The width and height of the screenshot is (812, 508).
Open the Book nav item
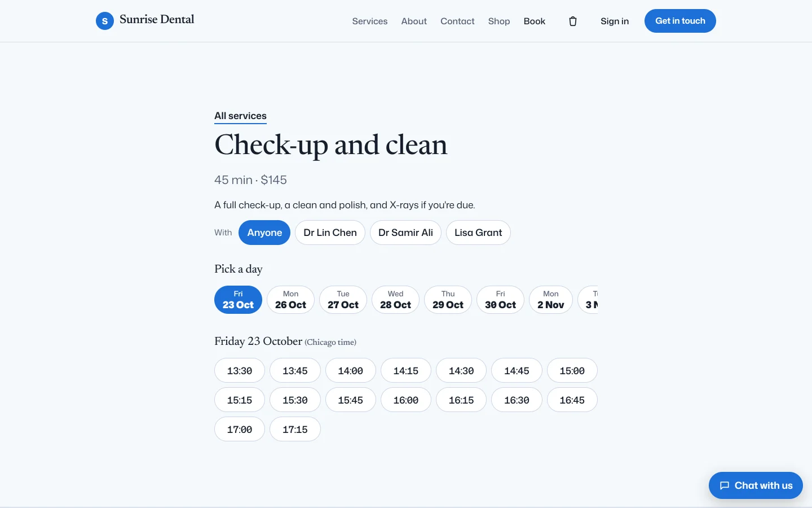(x=535, y=21)
